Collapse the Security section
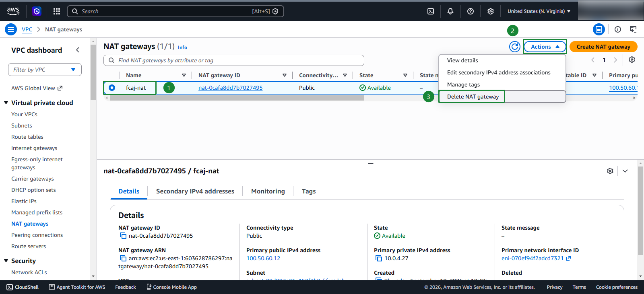Viewport: 644px width, 294px height. pyautogui.click(x=6, y=261)
